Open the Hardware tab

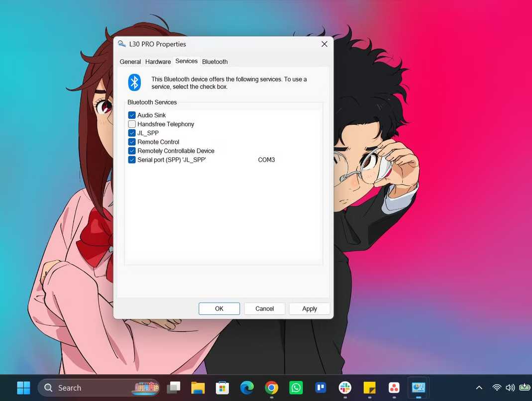pyautogui.click(x=158, y=62)
